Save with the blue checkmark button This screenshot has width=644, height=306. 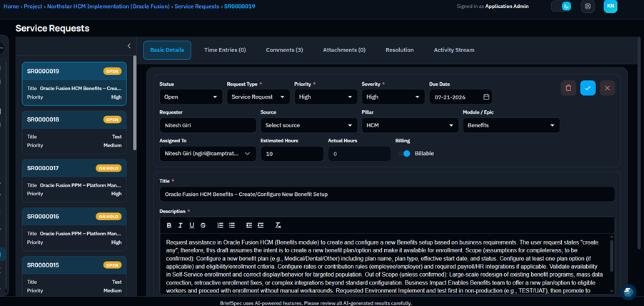(588, 88)
